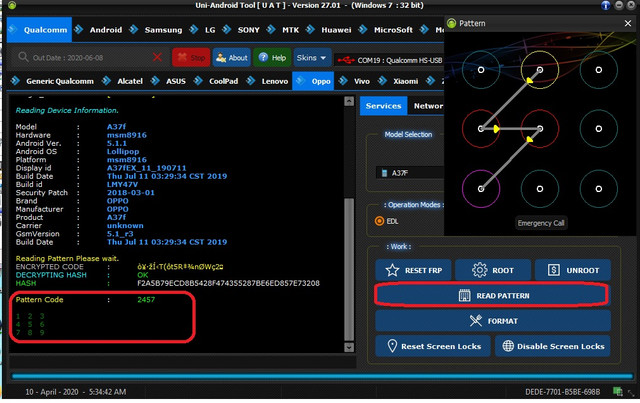
Task: Click the log scroll down arrow
Action: tap(349, 347)
